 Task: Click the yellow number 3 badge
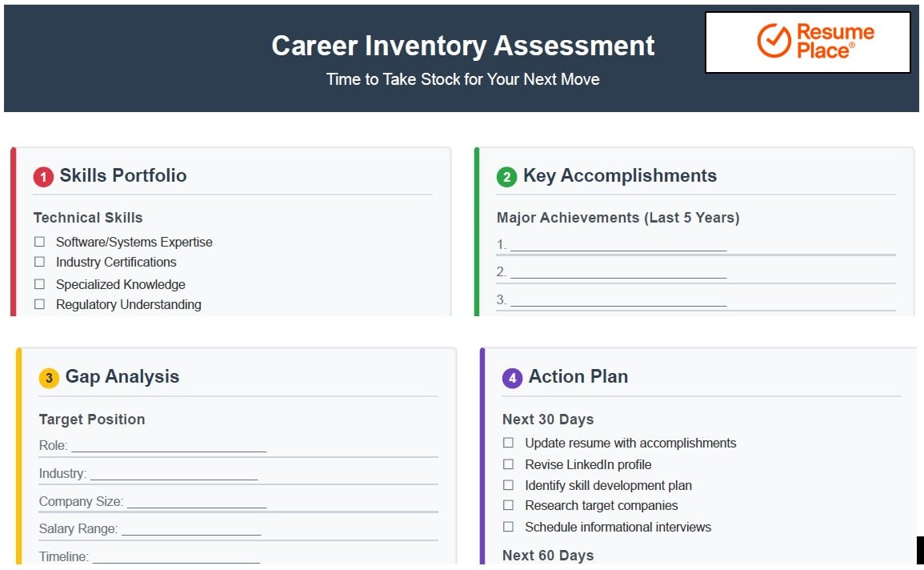(x=49, y=378)
